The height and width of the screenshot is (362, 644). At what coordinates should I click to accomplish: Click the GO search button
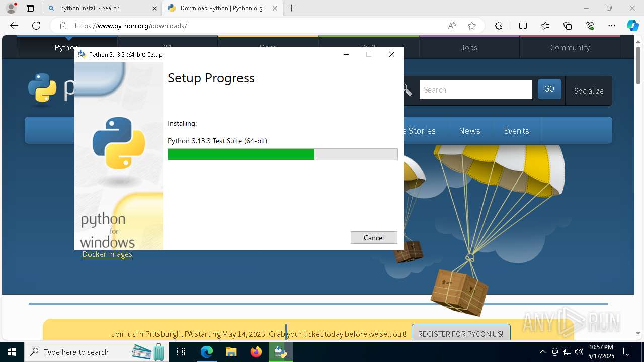(549, 89)
